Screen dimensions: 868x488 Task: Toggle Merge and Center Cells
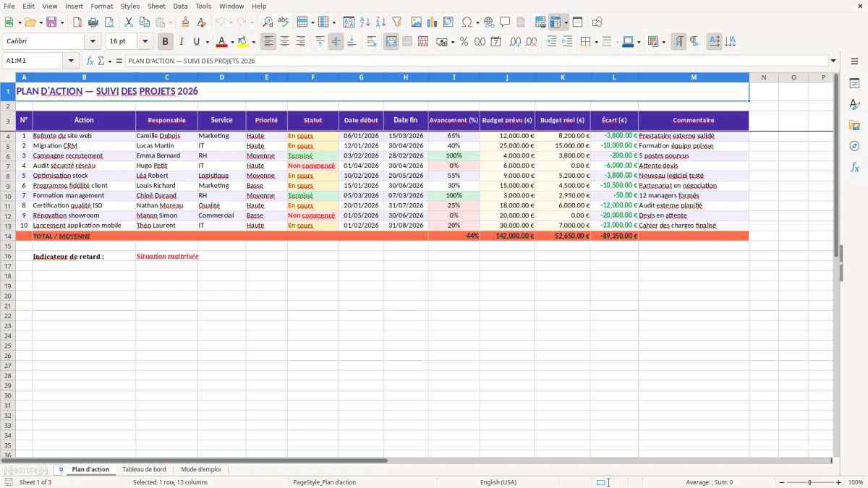coord(391,42)
